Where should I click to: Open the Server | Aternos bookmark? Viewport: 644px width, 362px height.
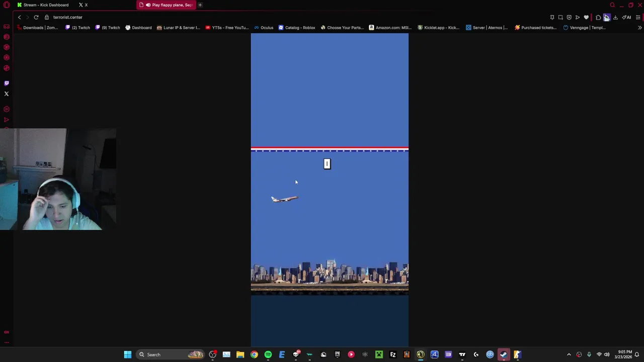tap(487, 28)
